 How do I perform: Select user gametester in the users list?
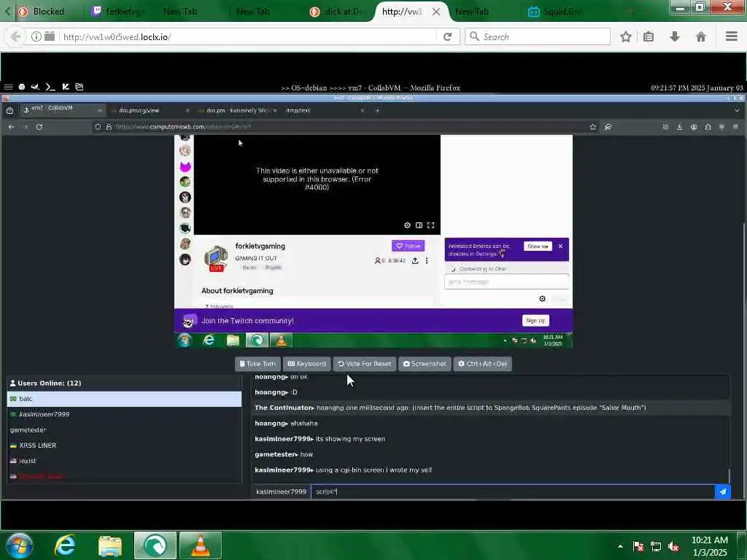coord(124,430)
